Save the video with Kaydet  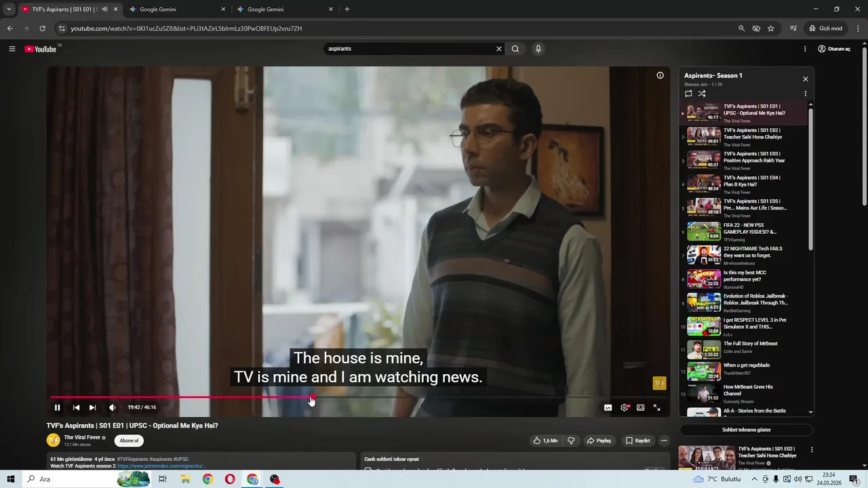(637, 441)
